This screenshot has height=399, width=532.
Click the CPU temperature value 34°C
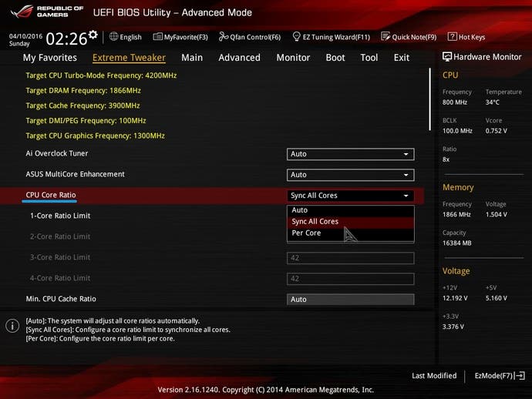493,102
